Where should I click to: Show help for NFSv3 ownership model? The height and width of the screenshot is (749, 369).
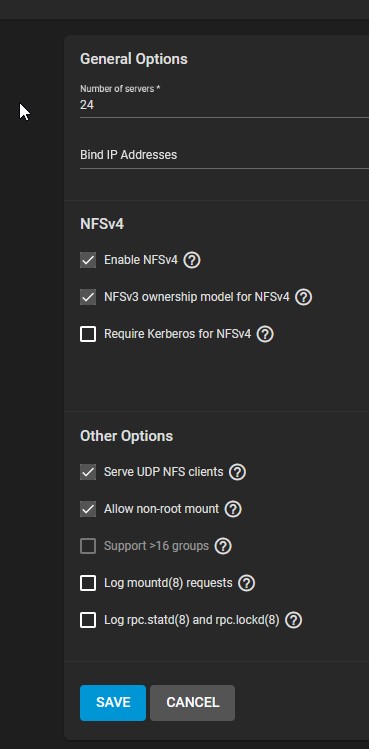304,297
